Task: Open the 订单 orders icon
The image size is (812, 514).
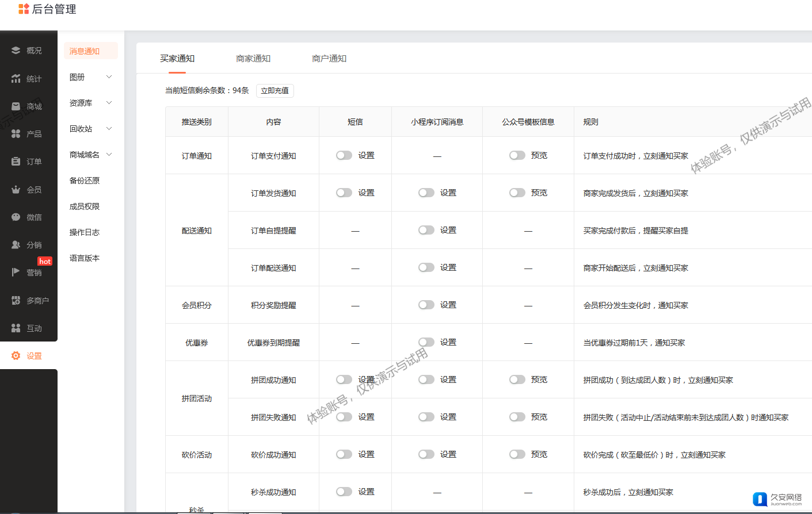Action: click(16, 162)
